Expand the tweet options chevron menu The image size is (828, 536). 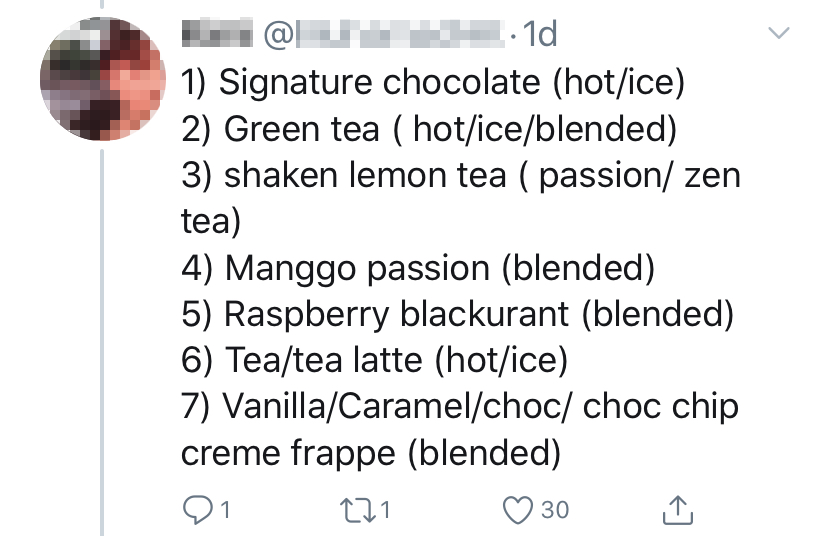point(778,34)
